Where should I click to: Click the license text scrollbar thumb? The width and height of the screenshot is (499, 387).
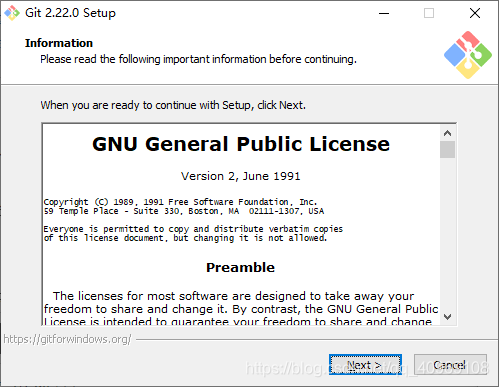tap(447, 149)
